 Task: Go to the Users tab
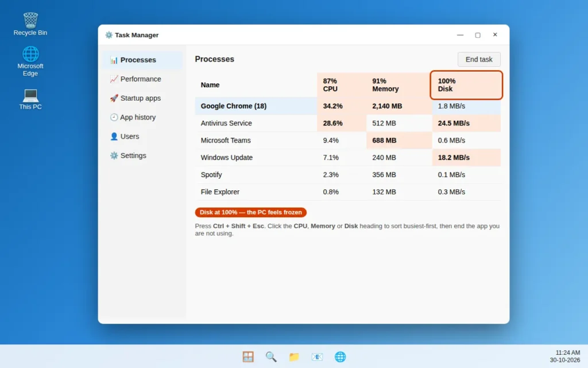coord(142,136)
